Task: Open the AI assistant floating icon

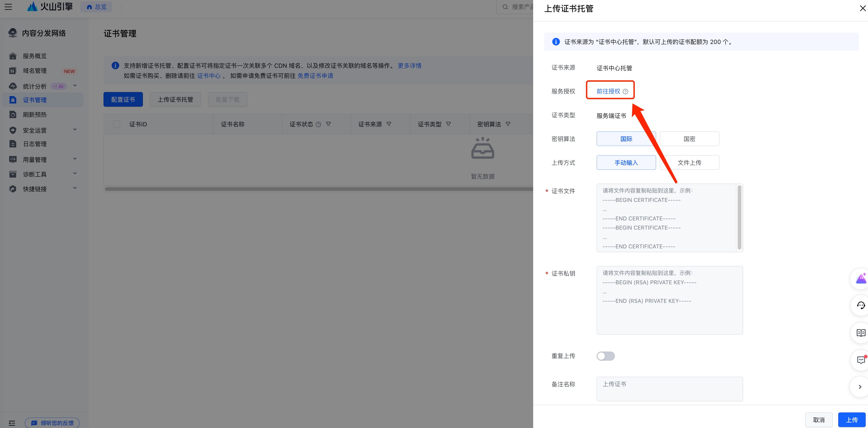Action: [861, 279]
